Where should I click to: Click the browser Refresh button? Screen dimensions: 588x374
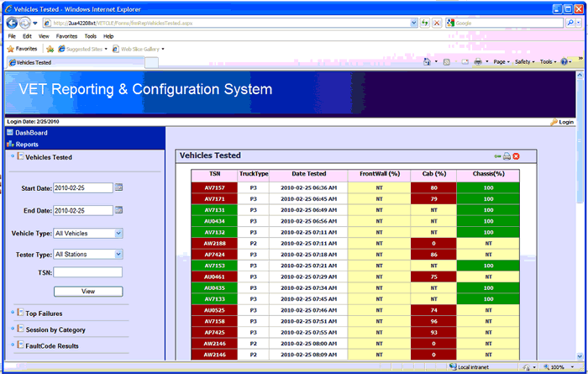[x=425, y=23]
